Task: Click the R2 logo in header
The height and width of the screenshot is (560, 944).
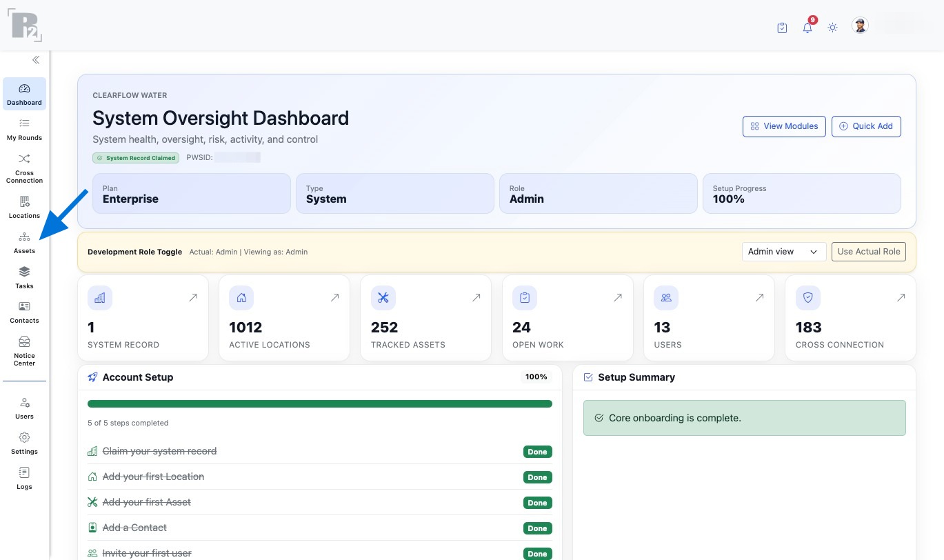Action: point(26,26)
